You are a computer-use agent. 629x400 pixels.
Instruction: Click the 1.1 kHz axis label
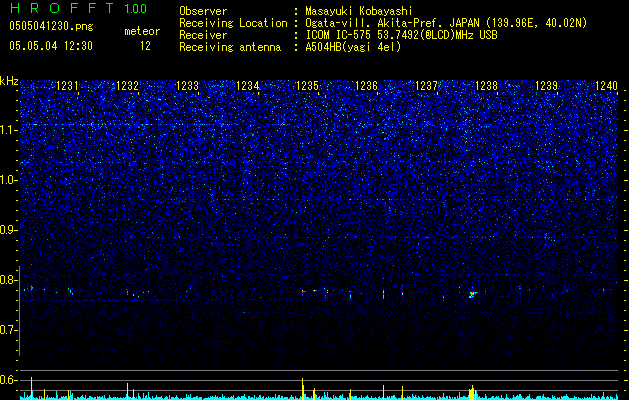click(x=9, y=130)
